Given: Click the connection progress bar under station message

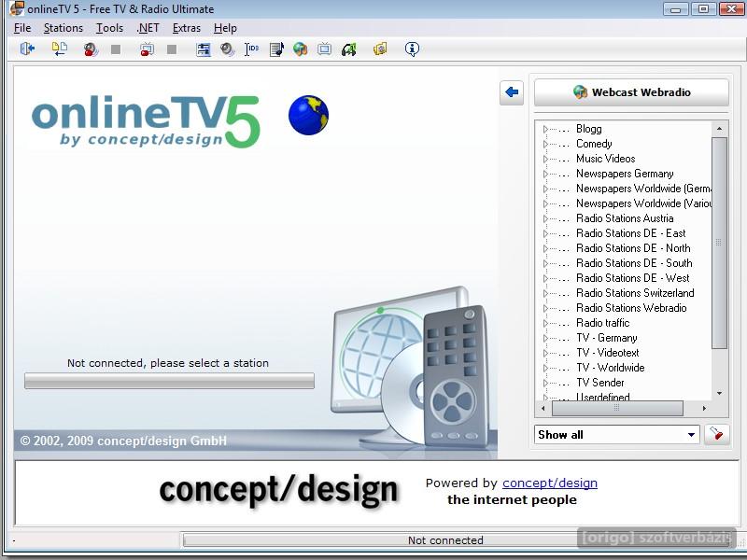Looking at the screenshot, I should (169, 381).
